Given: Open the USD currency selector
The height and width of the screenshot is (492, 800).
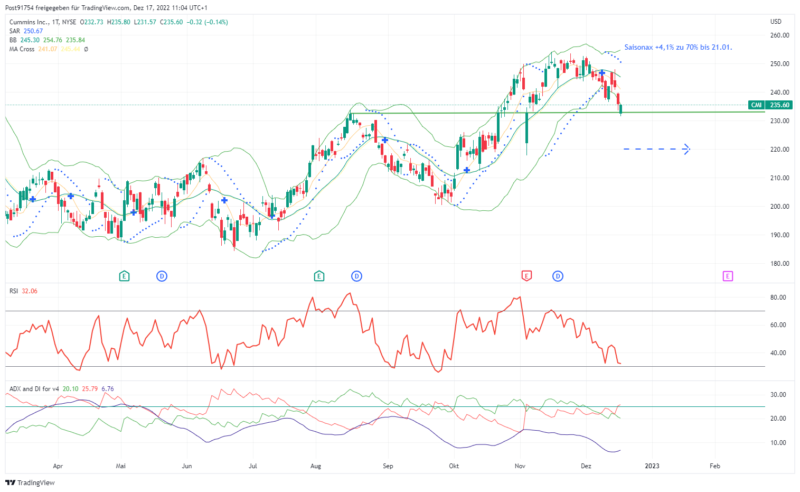Looking at the screenshot, I should 775,21.
